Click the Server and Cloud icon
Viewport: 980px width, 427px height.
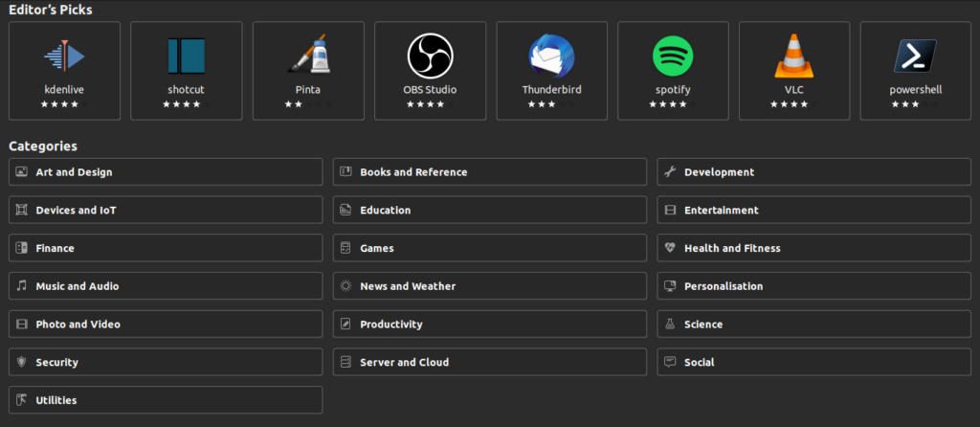(x=345, y=362)
